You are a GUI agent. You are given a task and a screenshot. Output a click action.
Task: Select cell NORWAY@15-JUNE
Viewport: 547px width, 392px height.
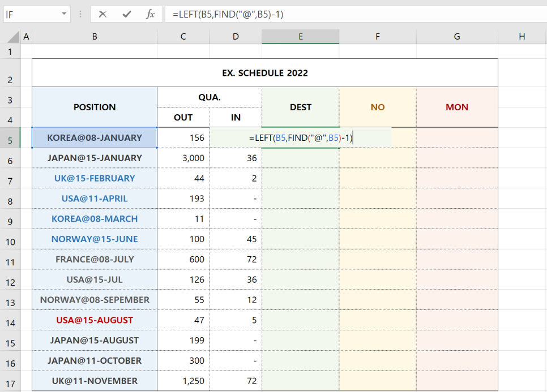point(95,239)
